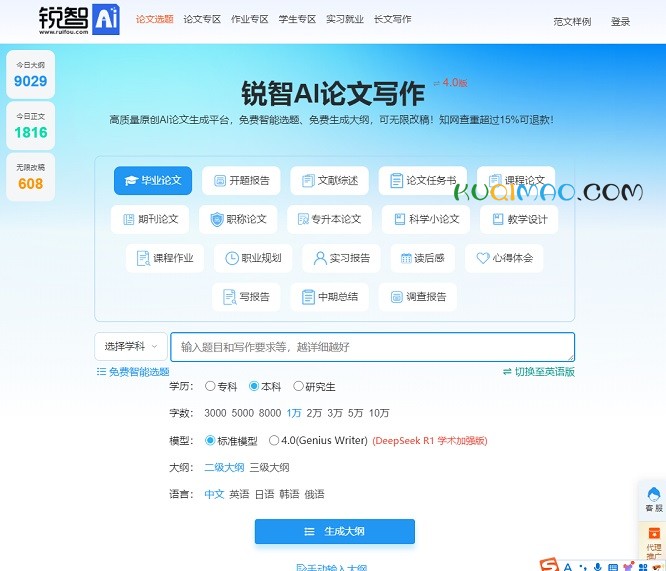Image resolution: width=666 pixels, height=571 pixels.
Task: Set word count to 3000
Action: click(x=215, y=413)
